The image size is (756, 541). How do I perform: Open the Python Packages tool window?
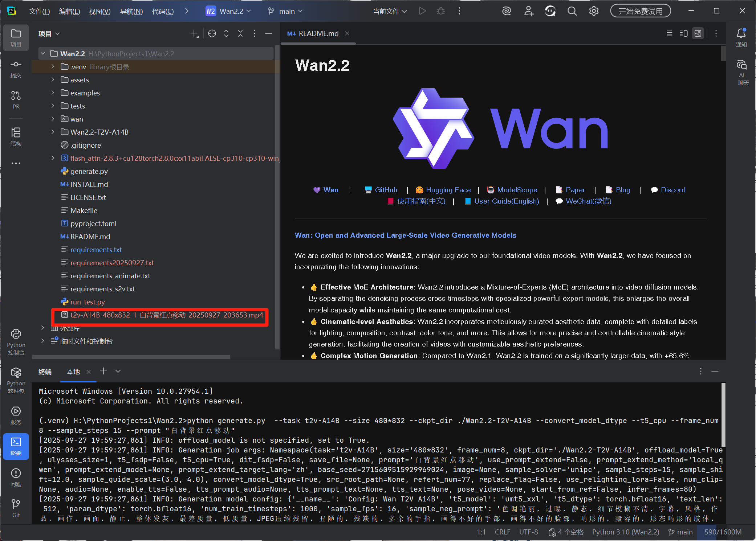(16, 380)
